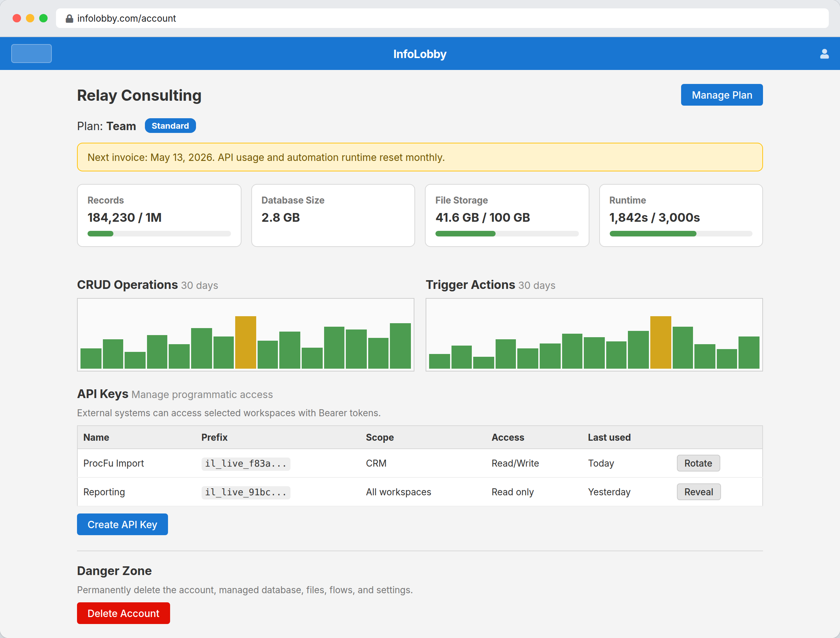840x638 pixels.
Task: Open the Manage Plan page
Action: [x=721, y=95]
